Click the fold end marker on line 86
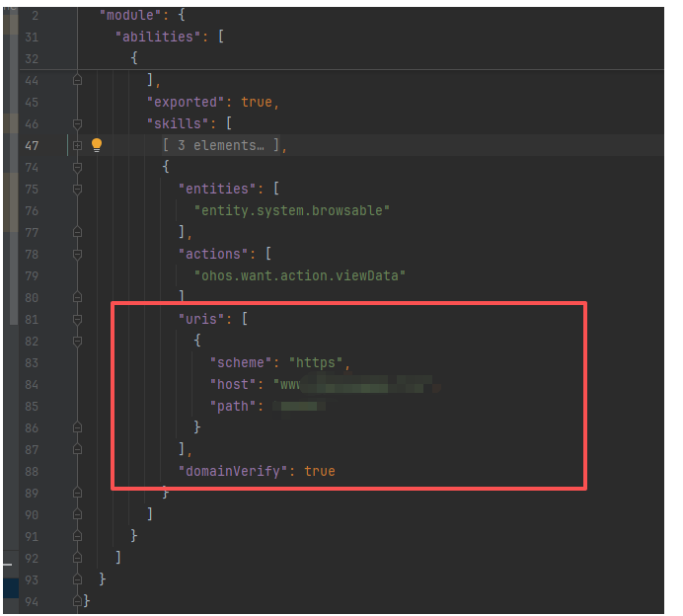This screenshot has height=616, width=683. point(78,427)
